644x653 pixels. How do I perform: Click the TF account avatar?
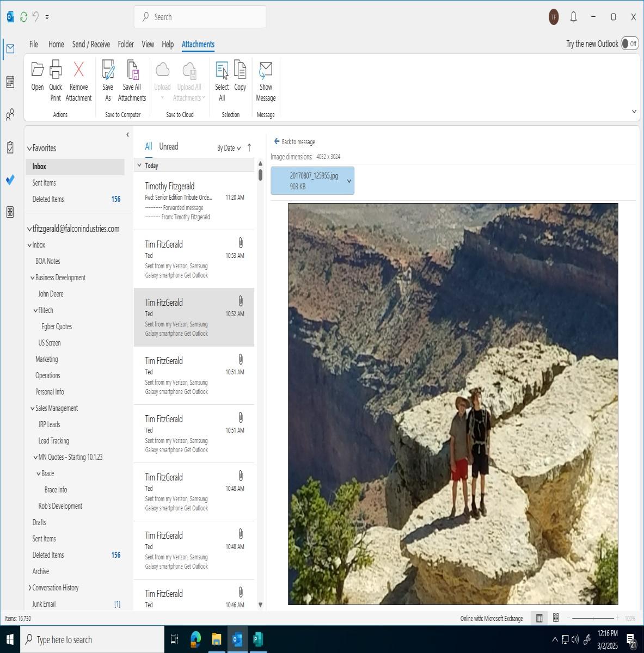point(554,17)
